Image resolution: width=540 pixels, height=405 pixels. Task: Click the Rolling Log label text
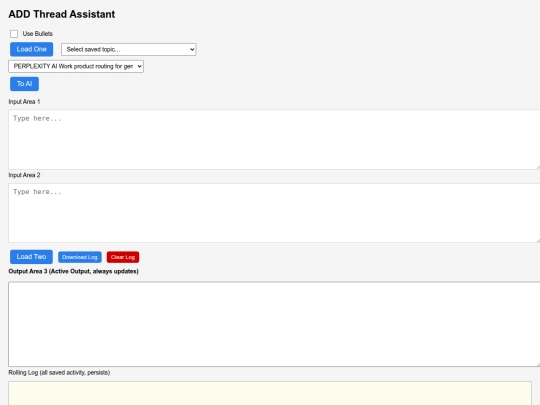click(59, 373)
